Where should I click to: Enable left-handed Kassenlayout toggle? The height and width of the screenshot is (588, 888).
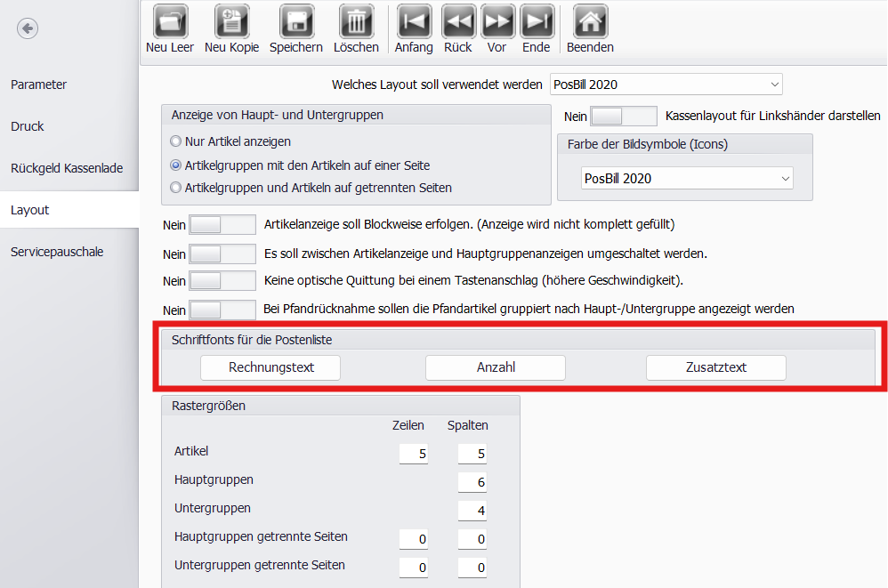point(623,117)
